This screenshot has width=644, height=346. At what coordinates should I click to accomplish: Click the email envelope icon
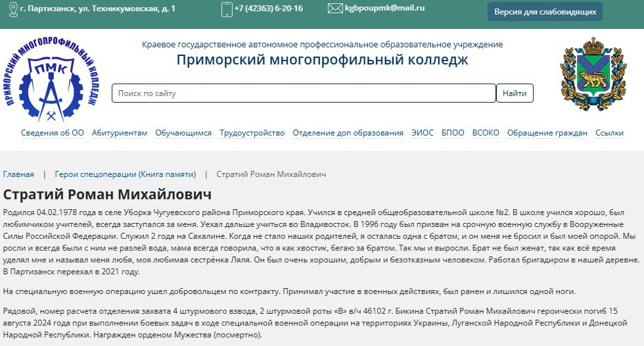[x=335, y=9]
